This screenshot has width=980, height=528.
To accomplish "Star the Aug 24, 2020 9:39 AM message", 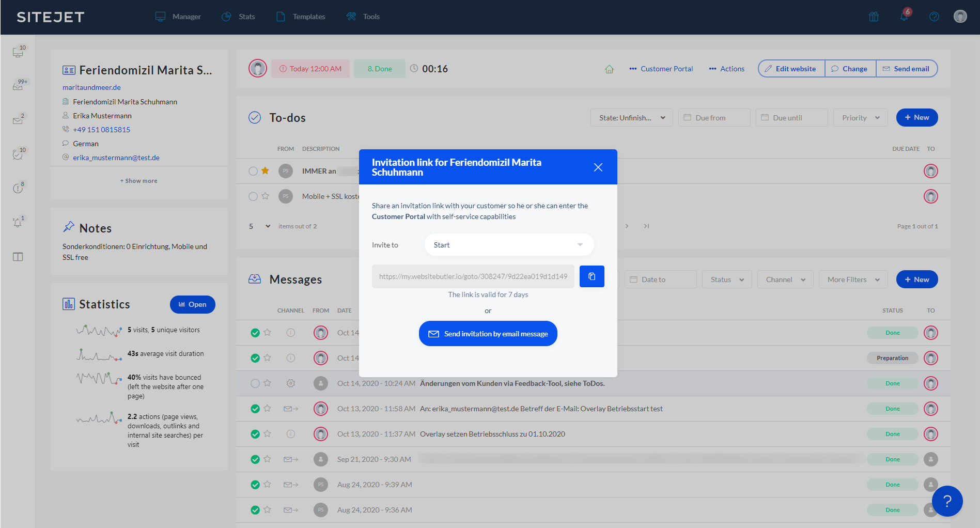I will point(267,484).
